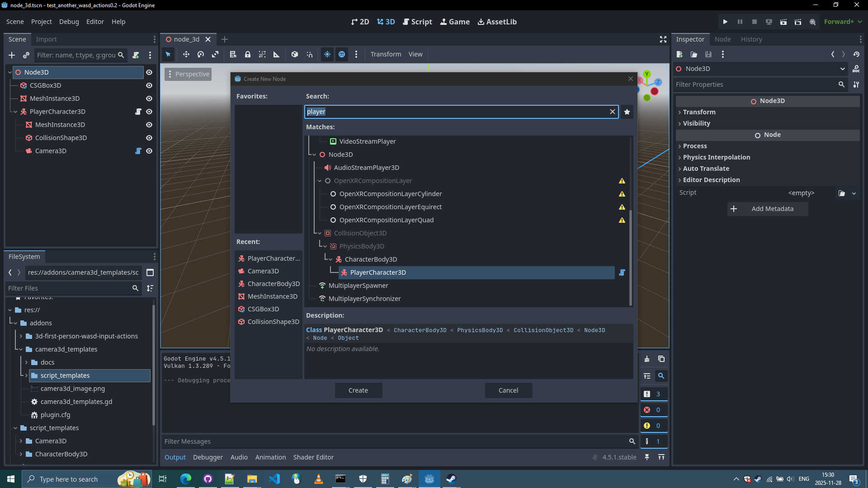
Task: Click the clear output icon in bottom panel
Action: click(x=647, y=359)
